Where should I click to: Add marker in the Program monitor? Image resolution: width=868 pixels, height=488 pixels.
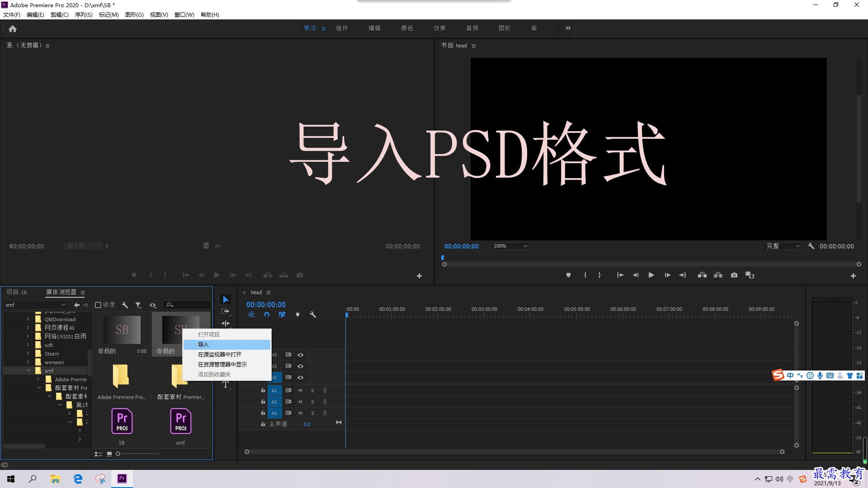pos(568,275)
